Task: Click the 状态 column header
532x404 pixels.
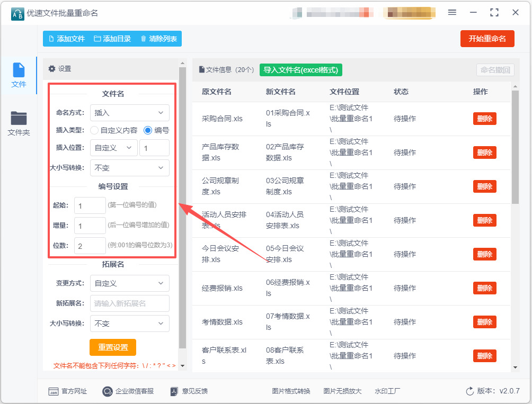Action: point(401,92)
